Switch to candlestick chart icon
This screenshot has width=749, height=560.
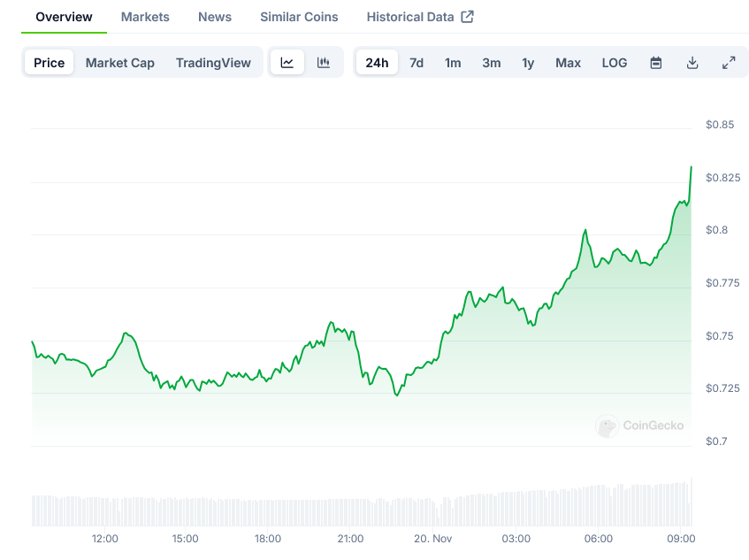pyautogui.click(x=324, y=63)
